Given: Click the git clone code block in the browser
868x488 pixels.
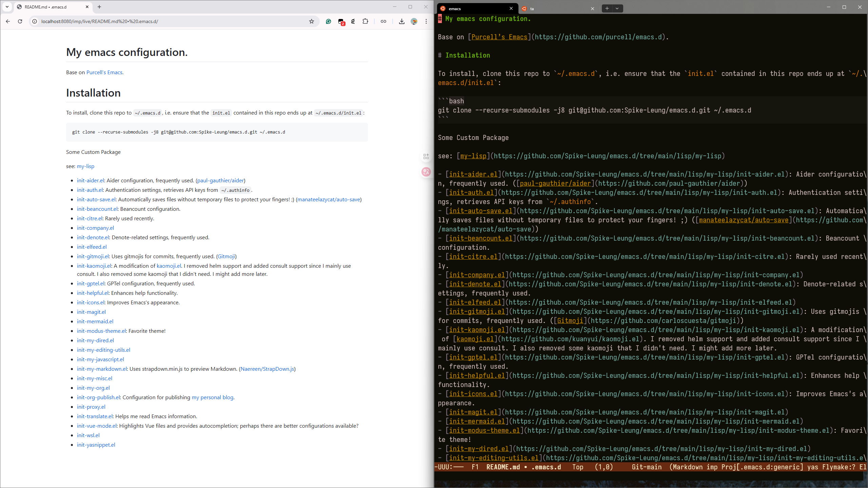Looking at the screenshot, I should click(x=217, y=132).
